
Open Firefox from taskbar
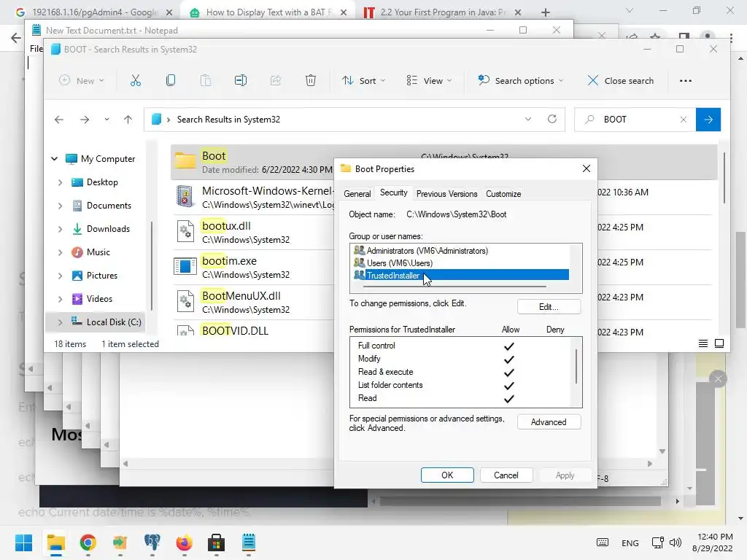click(x=184, y=542)
